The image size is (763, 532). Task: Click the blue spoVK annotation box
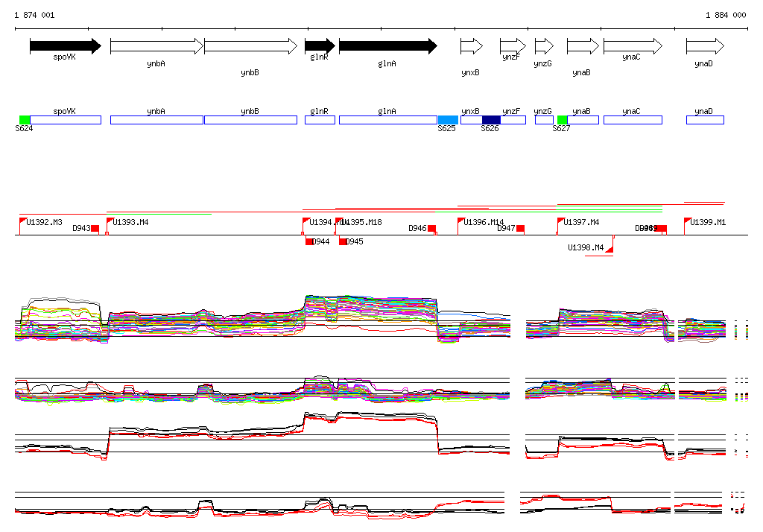pos(66,120)
